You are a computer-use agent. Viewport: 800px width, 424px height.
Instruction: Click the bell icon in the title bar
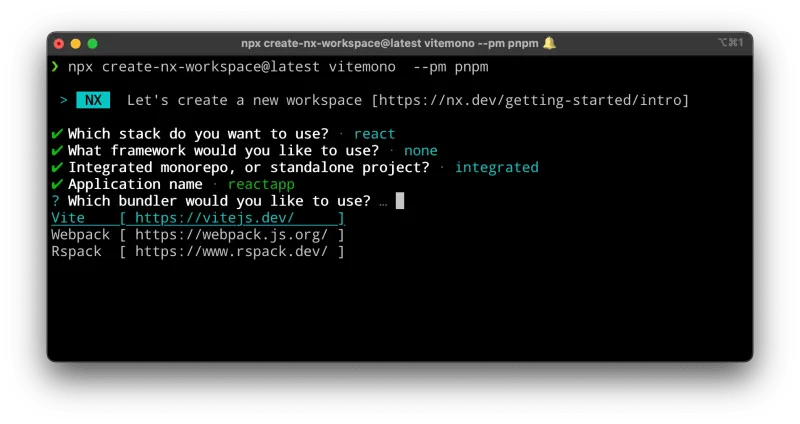click(549, 43)
